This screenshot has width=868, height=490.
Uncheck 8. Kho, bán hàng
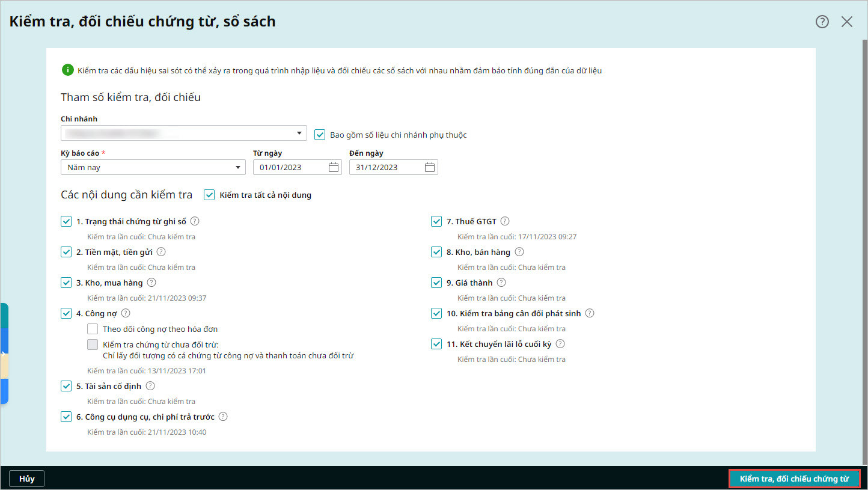[x=436, y=252]
